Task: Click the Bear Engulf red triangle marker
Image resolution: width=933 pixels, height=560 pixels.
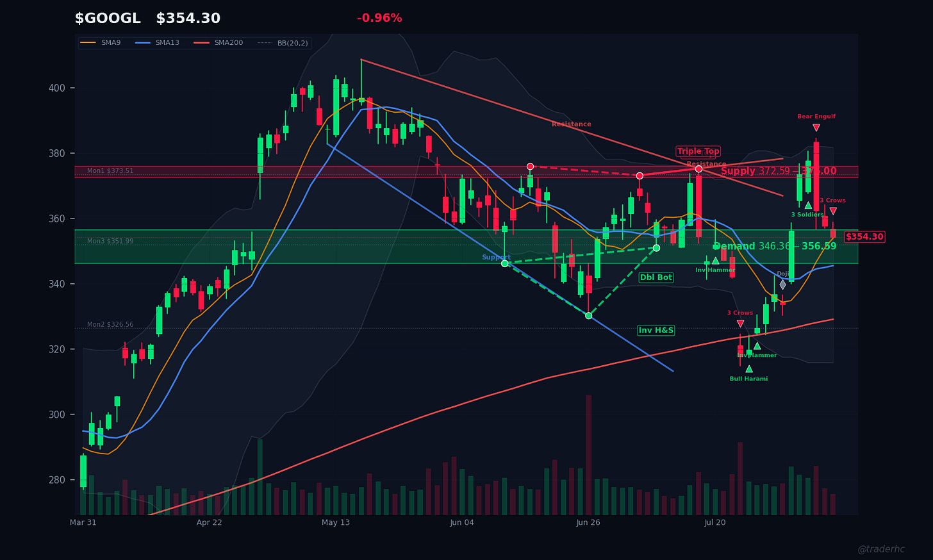Action: [x=816, y=128]
